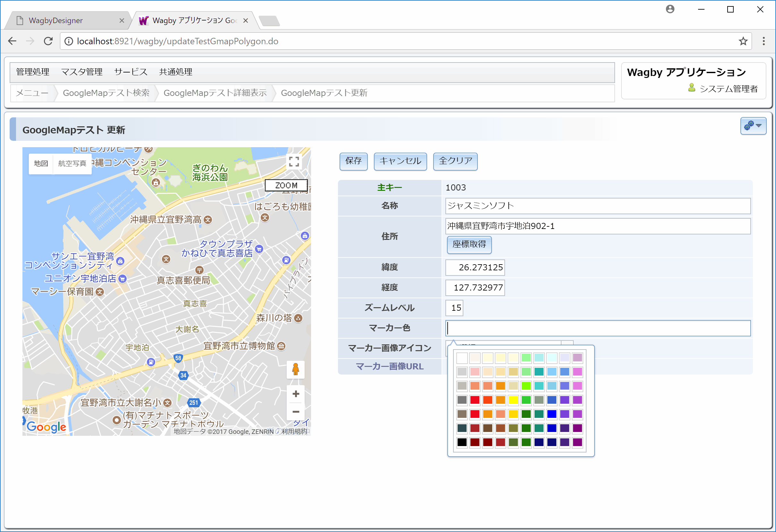Click the 宜野湾市立大謝名小 school marker
The height and width of the screenshot is (532, 776).
(168, 403)
